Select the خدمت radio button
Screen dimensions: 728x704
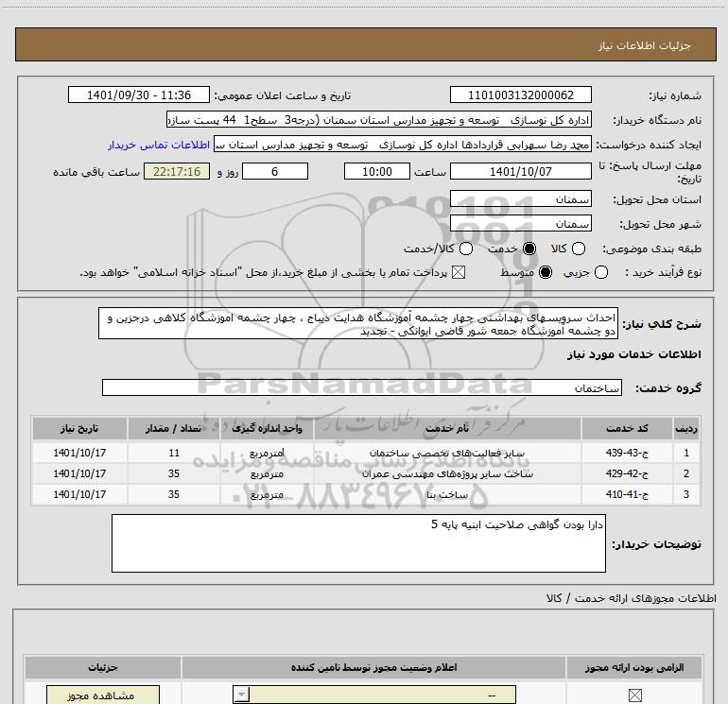[x=529, y=249]
